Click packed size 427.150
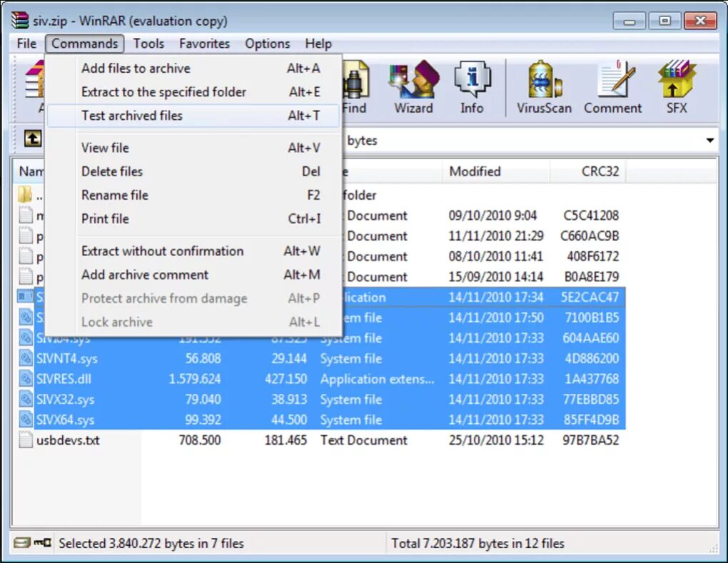The width and height of the screenshot is (728, 563). 286,379
